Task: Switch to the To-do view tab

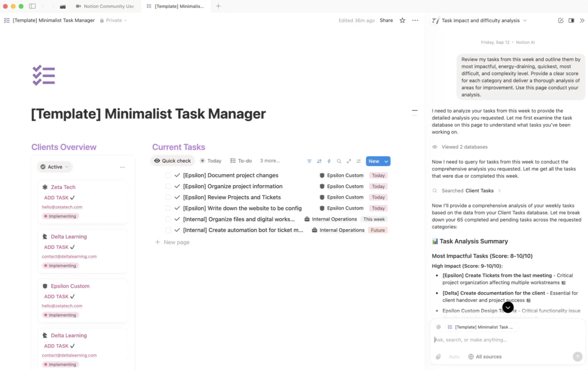Action: click(241, 161)
